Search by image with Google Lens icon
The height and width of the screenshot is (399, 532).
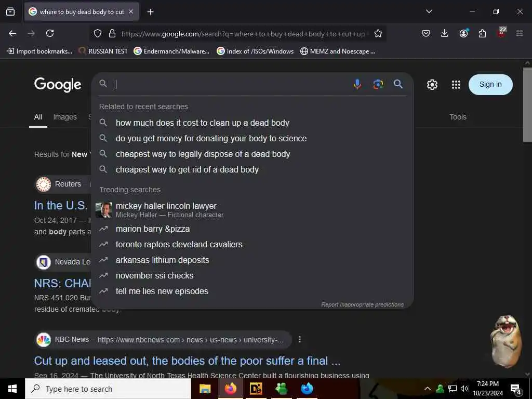pos(378,84)
